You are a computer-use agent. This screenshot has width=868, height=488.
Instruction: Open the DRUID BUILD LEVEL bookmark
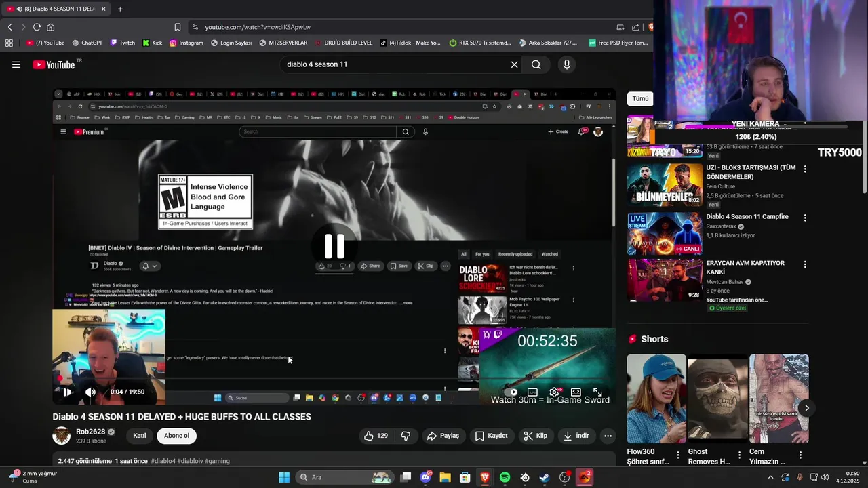(x=344, y=43)
